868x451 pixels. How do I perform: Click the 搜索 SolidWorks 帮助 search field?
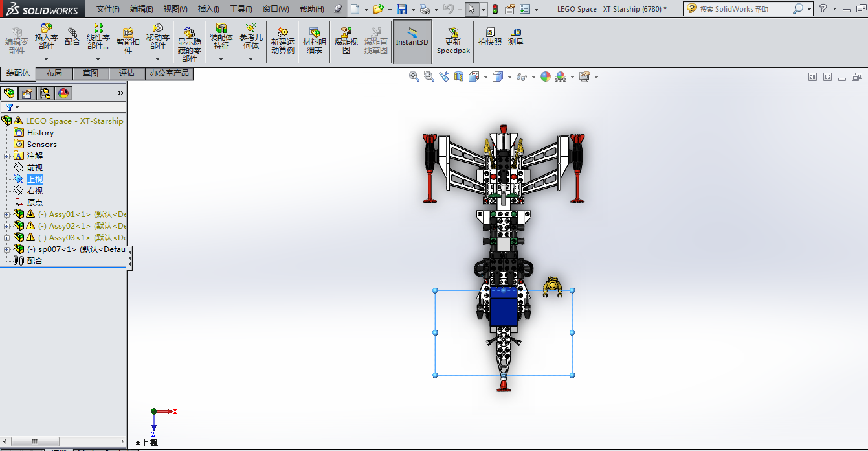pyautogui.click(x=745, y=9)
